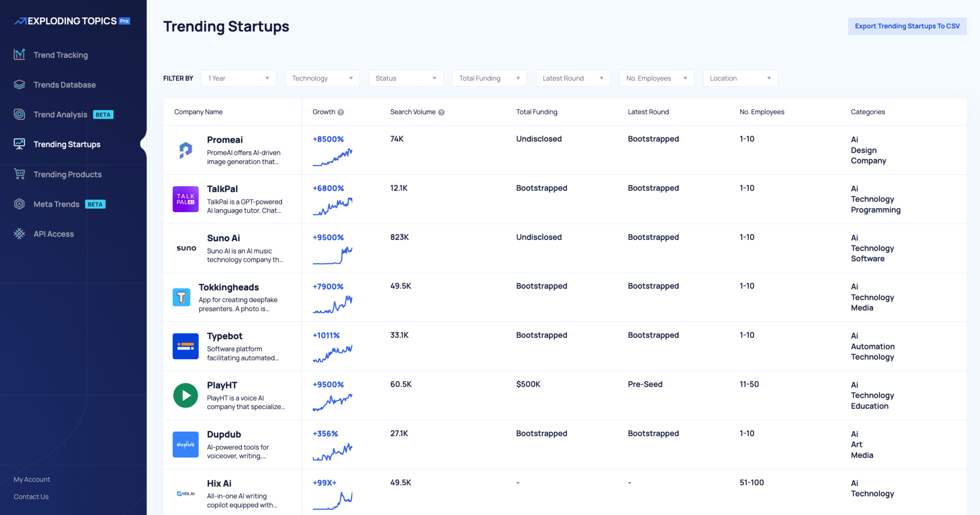Click Export Trending Startups To CSV
The width and height of the screenshot is (980, 515).
click(x=907, y=26)
